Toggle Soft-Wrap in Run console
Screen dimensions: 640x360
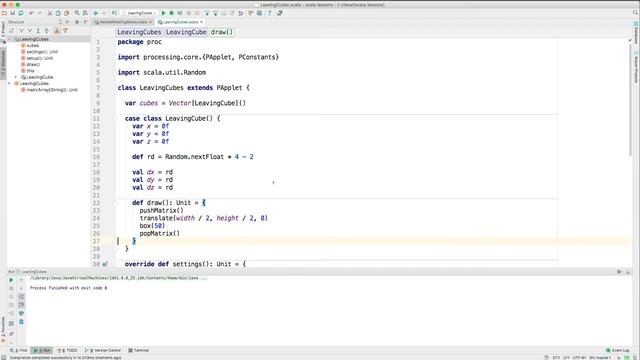coord(21,297)
